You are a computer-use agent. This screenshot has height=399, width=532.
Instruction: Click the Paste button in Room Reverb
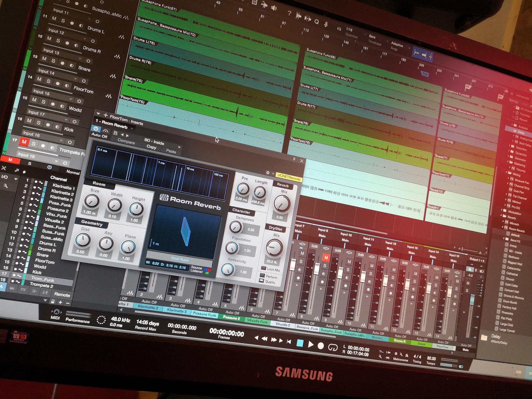tap(171, 151)
